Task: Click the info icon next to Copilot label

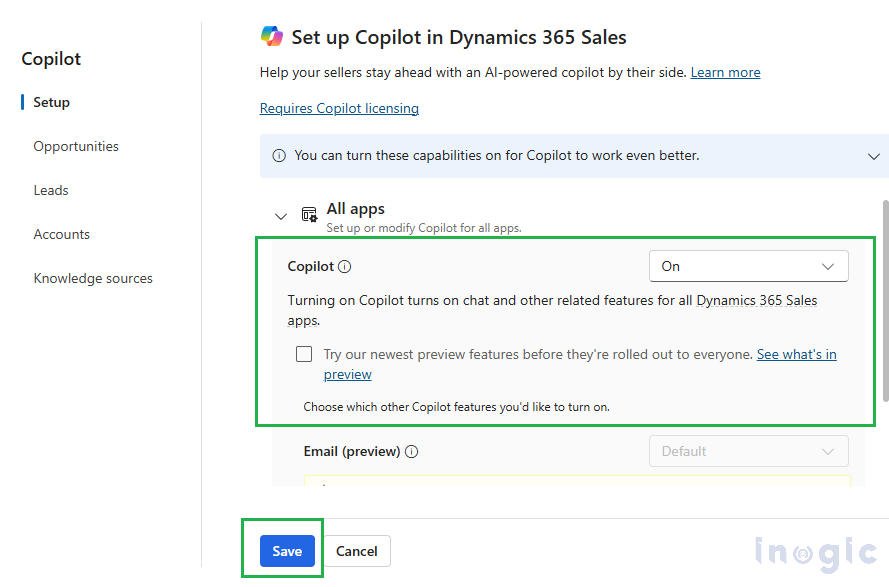Action: (x=345, y=267)
